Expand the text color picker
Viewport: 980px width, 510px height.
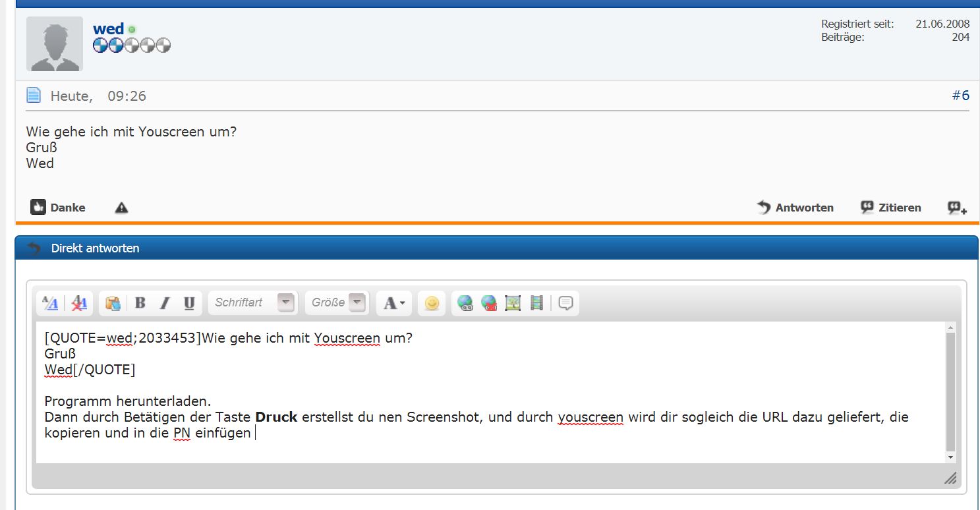pos(394,303)
